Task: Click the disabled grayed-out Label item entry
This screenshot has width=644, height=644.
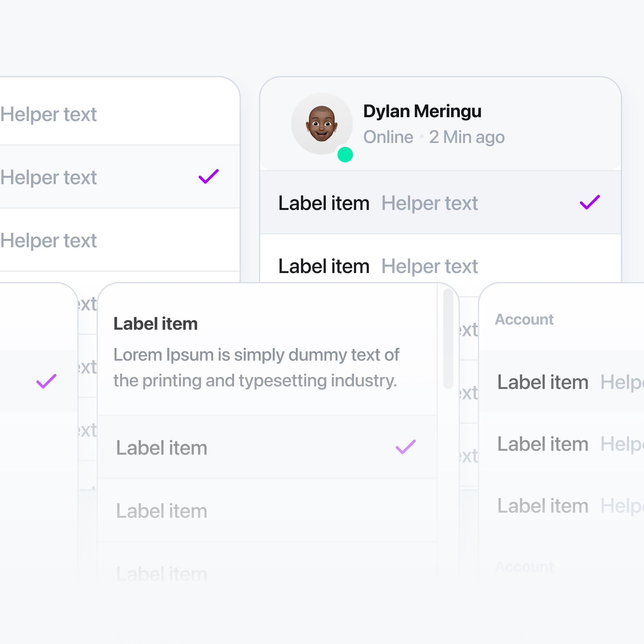Action: 161,510
